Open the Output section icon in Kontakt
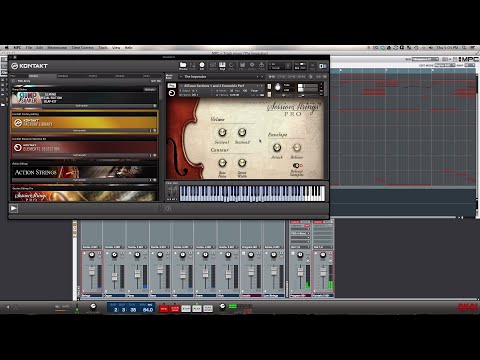The image size is (480, 360). [213, 65]
